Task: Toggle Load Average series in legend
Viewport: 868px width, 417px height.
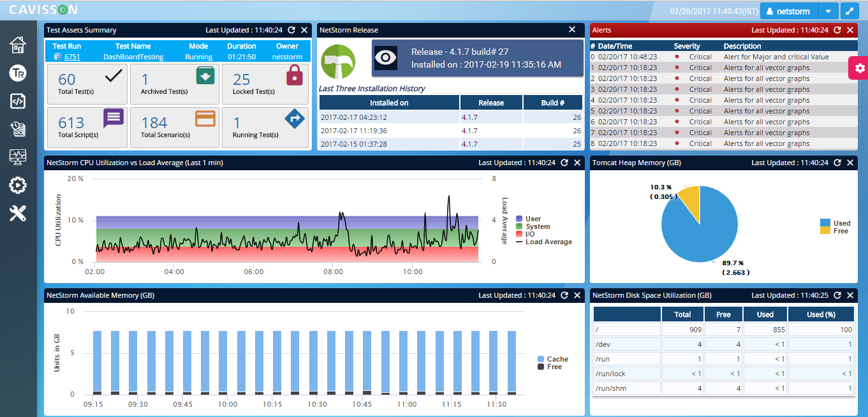Action: pos(543,242)
